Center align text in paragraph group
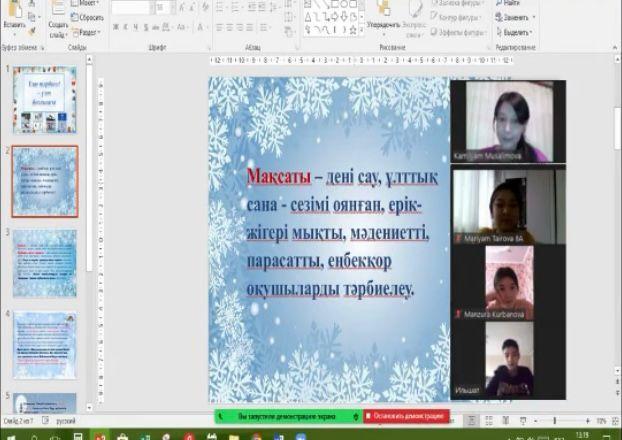The height and width of the screenshot is (440, 622). pos(230,27)
